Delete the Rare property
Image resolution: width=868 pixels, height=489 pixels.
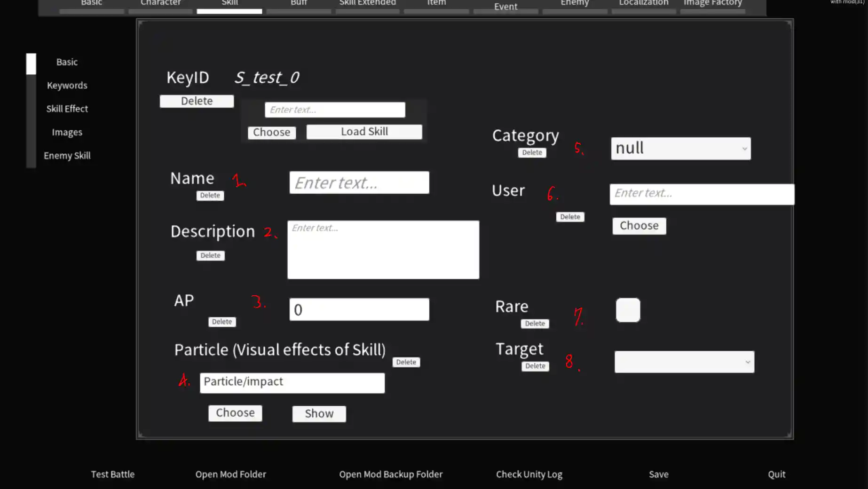coord(535,324)
